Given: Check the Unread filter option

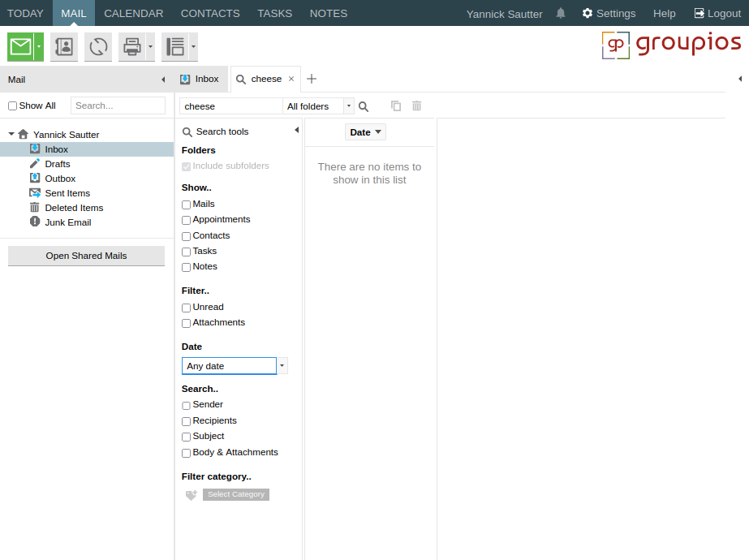Looking at the screenshot, I should pos(186,307).
